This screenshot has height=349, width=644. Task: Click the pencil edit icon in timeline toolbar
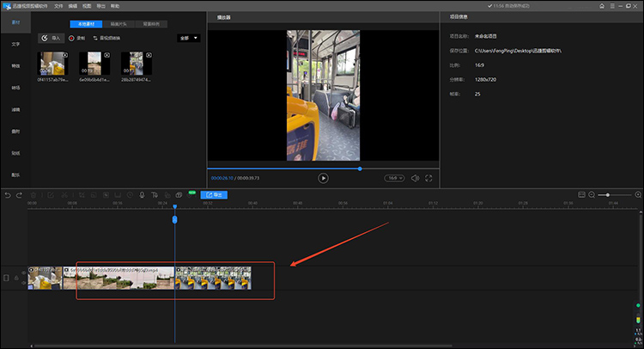[x=51, y=195]
